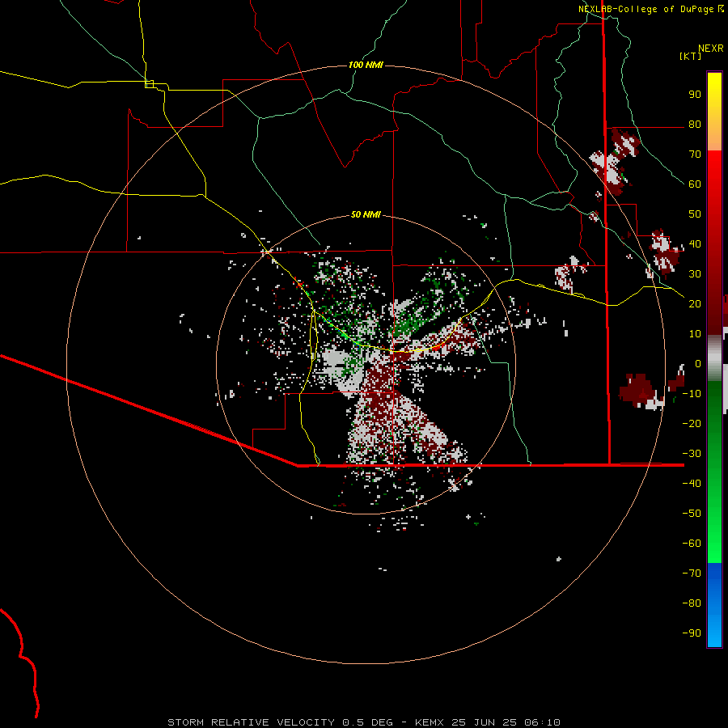
Task: Click the 20 value on the velocity scale
Action: 695,303
